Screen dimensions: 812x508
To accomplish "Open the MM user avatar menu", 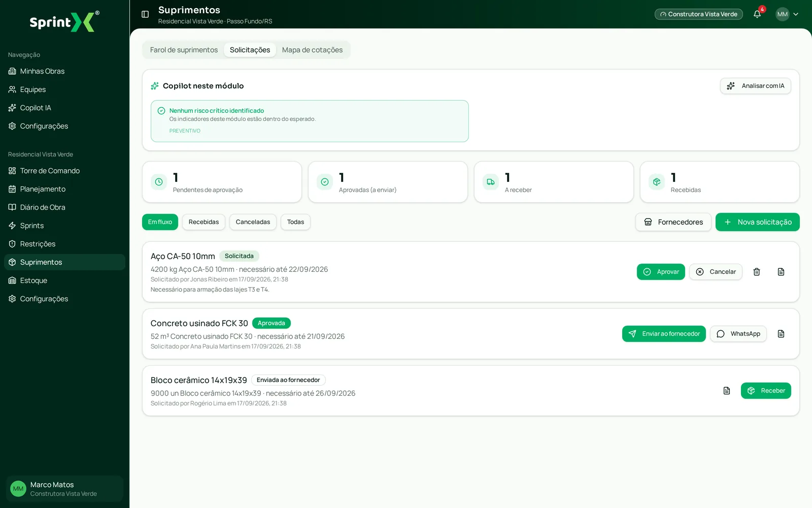I will point(783,14).
